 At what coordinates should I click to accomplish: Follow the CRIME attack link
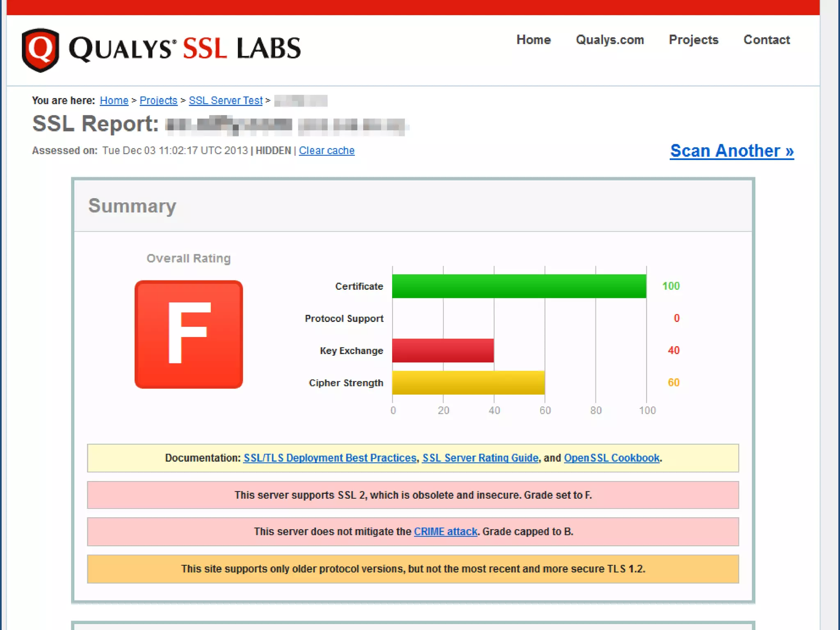[445, 532]
